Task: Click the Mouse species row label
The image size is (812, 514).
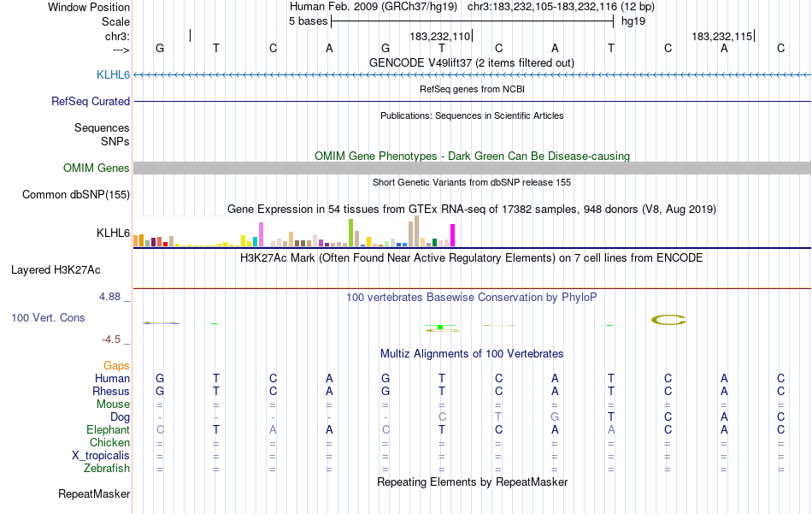Action: point(113,405)
